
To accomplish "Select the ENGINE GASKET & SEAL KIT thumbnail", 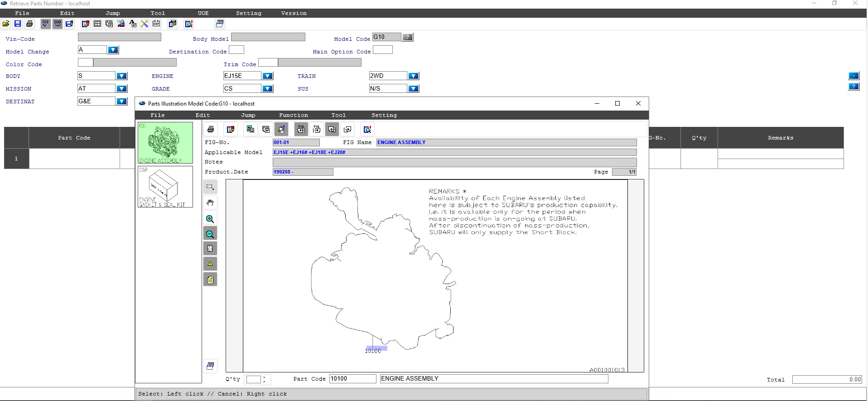I will pos(165,187).
